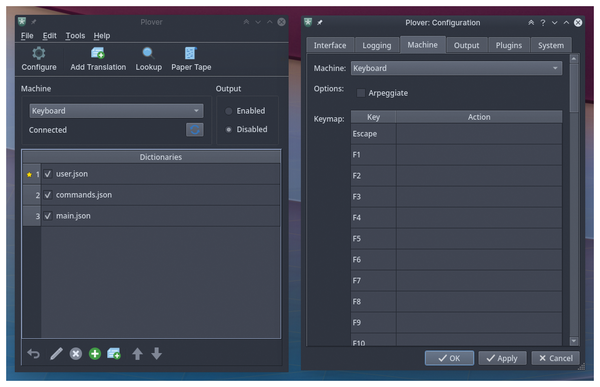Click the pin icon in Configuration titlebar
Image resolution: width=600 pixels, height=387 pixels.
coord(320,23)
